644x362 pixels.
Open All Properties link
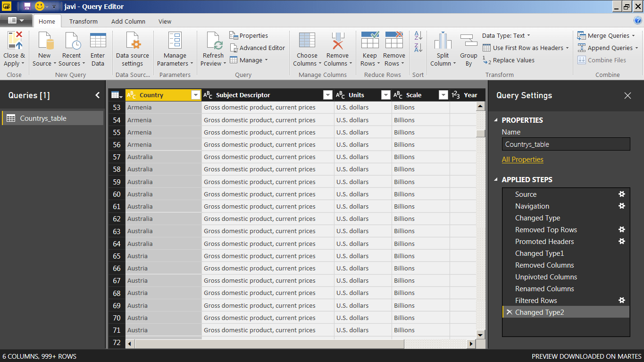(x=522, y=160)
